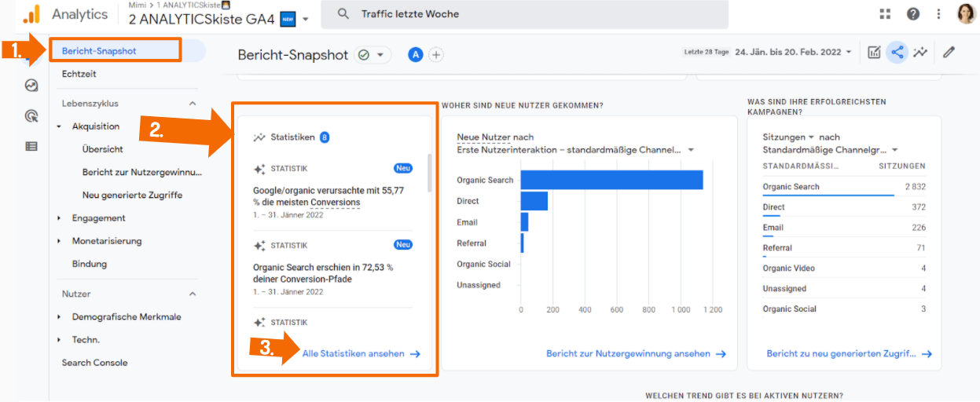This screenshot has height=402, width=980.
Task: Add a comparison with plus icon
Action: click(436, 55)
